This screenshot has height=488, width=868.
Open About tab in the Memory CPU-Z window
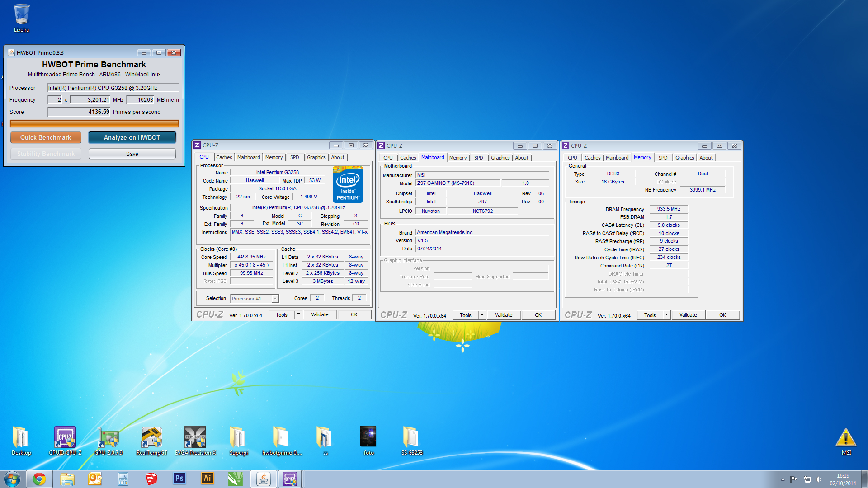pyautogui.click(x=706, y=158)
